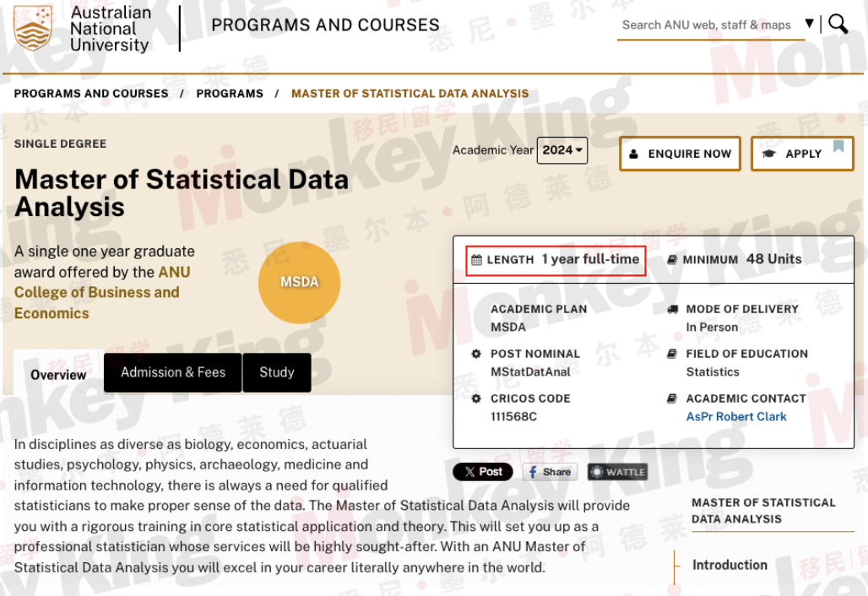868x596 pixels.
Task: Go to Programs breadcrumb
Action: 230,94
